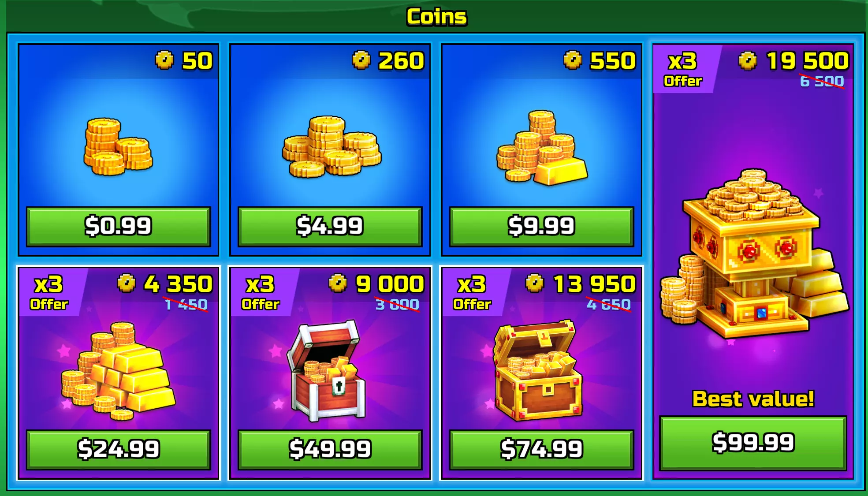Tap the red treasure chest icon
Viewport: 868px width, 496px height.
point(326,370)
